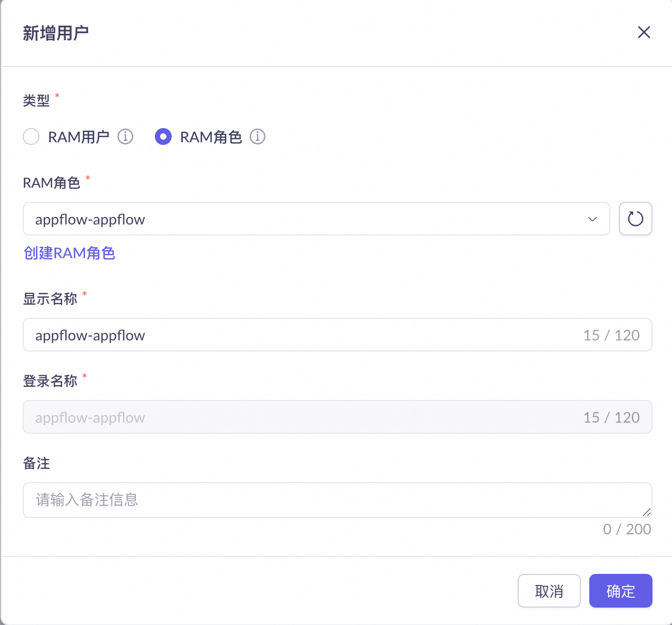Image resolution: width=672 pixels, height=625 pixels.
Task: Select the RAM角色 radio option
Action: pyautogui.click(x=163, y=137)
